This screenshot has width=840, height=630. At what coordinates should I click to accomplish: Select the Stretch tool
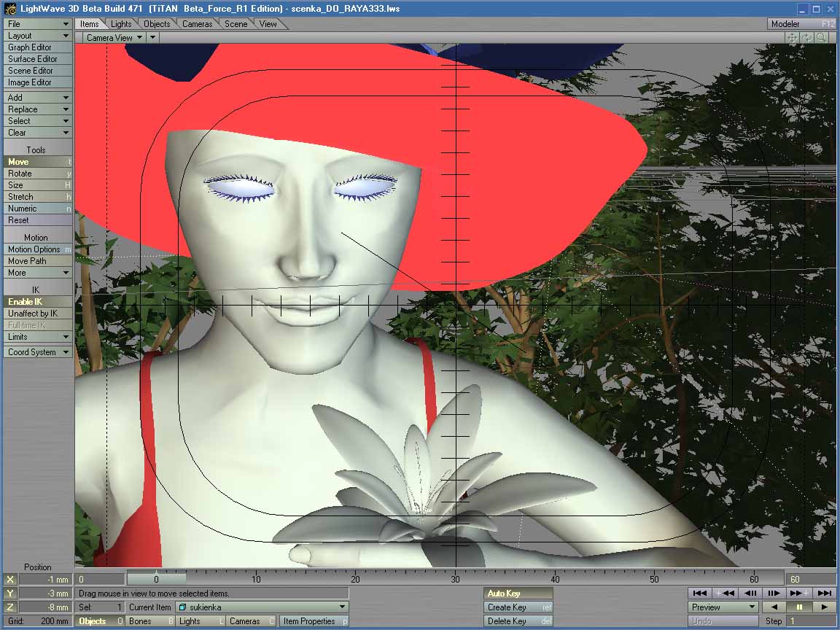coord(37,197)
